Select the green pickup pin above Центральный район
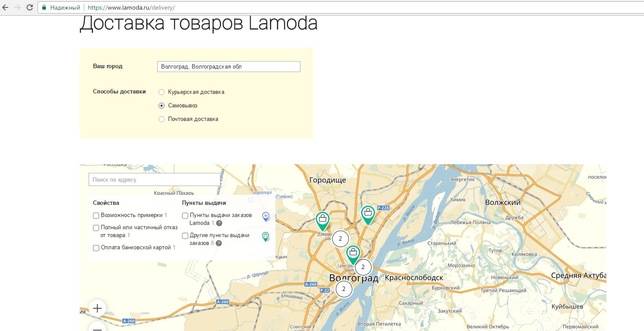 pyautogui.click(x=353, y=255)
